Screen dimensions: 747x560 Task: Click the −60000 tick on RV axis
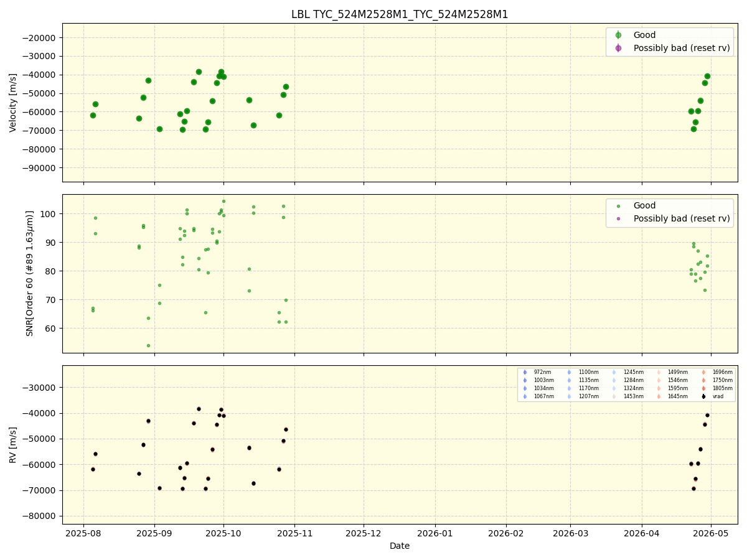pyautogui.click(x=40, y=465)
